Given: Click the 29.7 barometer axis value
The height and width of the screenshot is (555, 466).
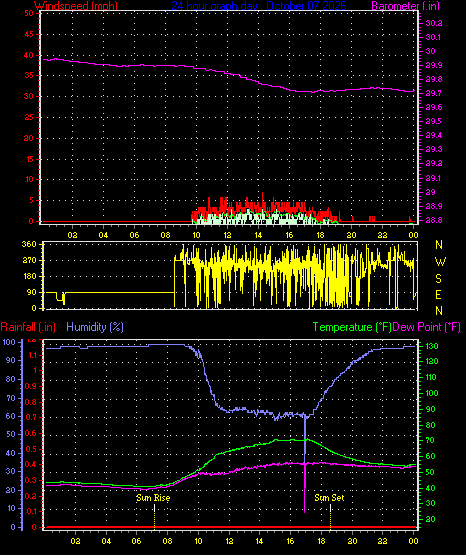Looking at the screenshot, I should point(433,93).
